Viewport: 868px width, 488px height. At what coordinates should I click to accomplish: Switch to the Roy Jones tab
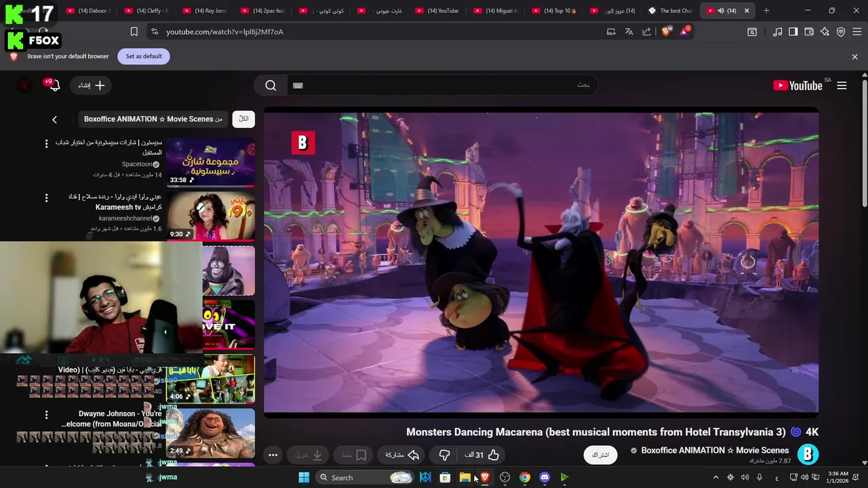(x=205, y=11)
